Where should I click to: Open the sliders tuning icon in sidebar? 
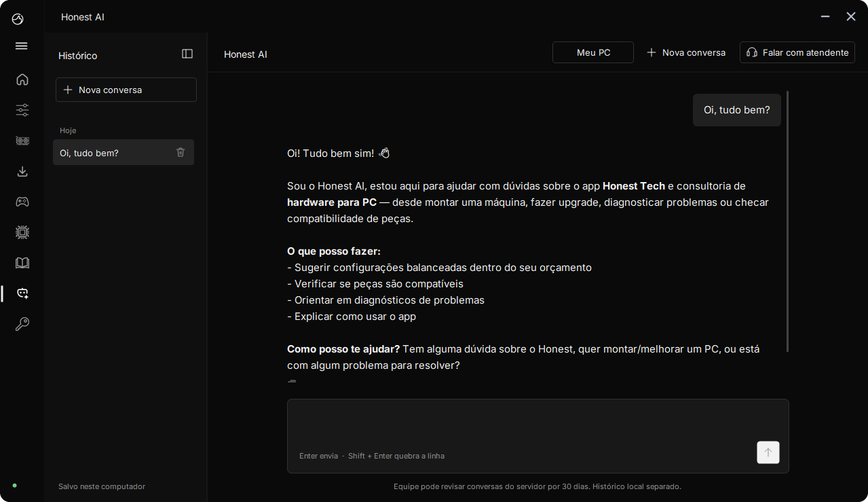[x=22, y=110]
